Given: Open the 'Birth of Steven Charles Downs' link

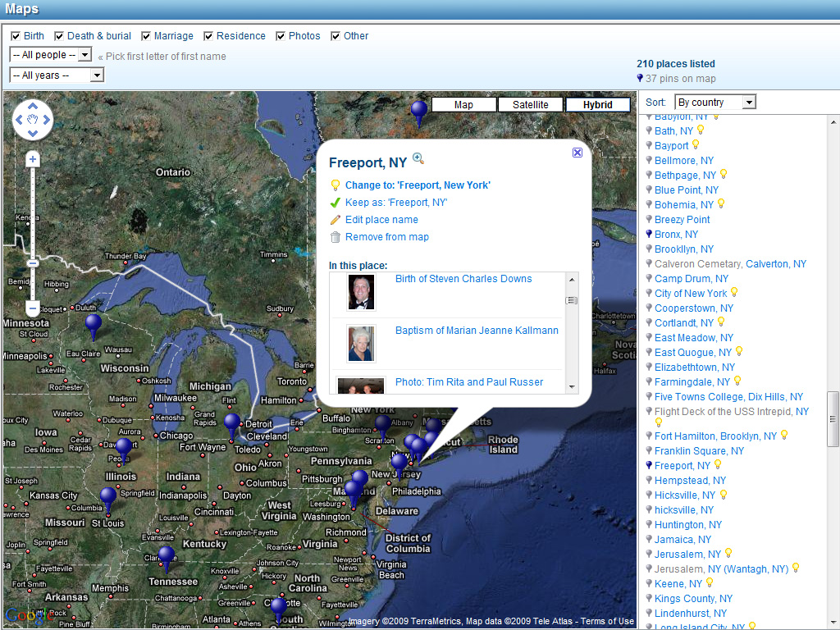Looking at the screenshot, I should pyautogui.click(x=463, y=279).
